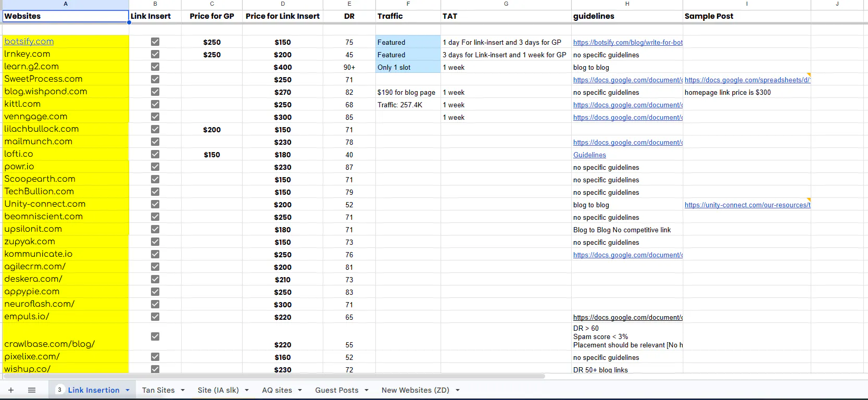This screenshot has width=868, height=400.
Task: Open the botsify.com hyperlink
Action: tap(29, 42)
